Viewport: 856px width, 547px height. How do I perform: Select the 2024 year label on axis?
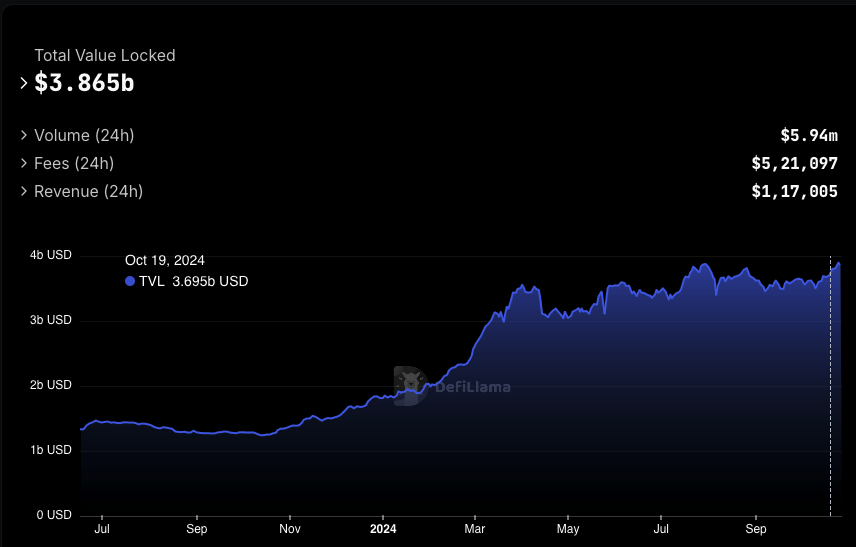point(383,528)
